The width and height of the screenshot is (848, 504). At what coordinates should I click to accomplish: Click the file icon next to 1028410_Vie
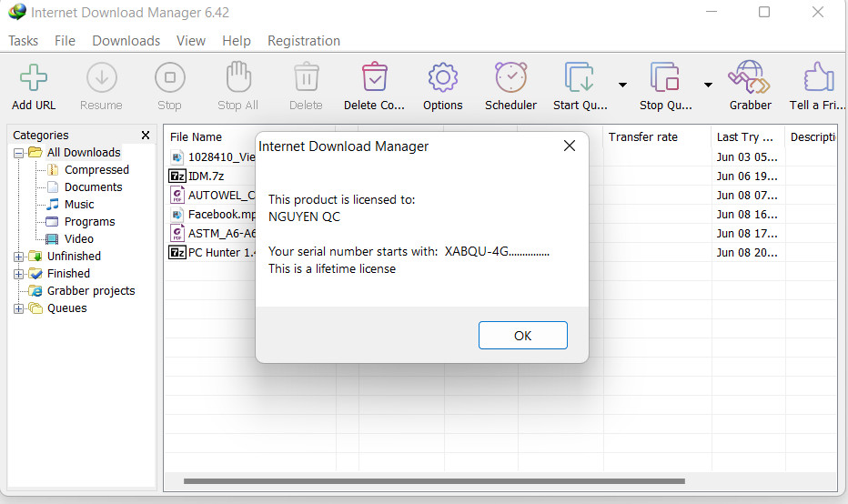pyautogui.click(x=177, y=156)
